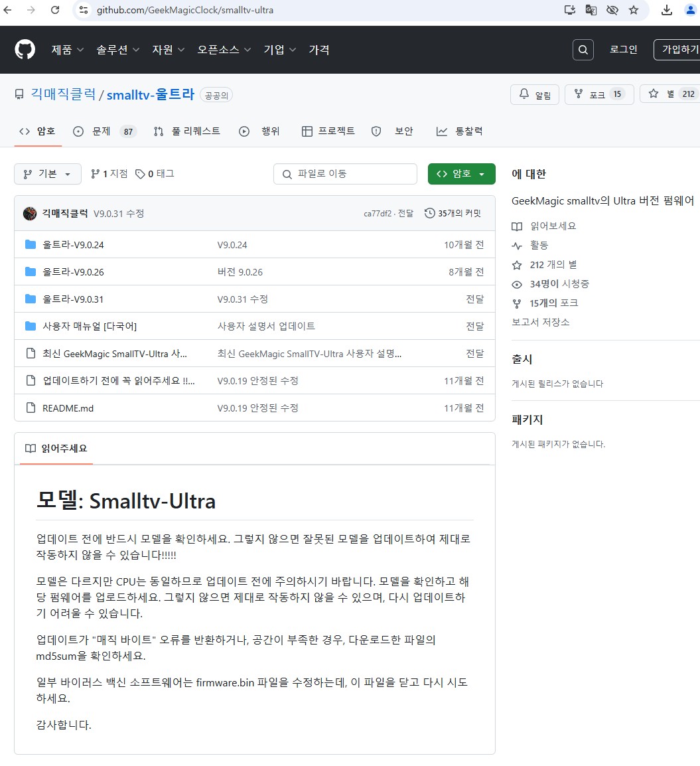
Task: Open the 긱매직클럭 owner link
Action: tap(64, 94)
